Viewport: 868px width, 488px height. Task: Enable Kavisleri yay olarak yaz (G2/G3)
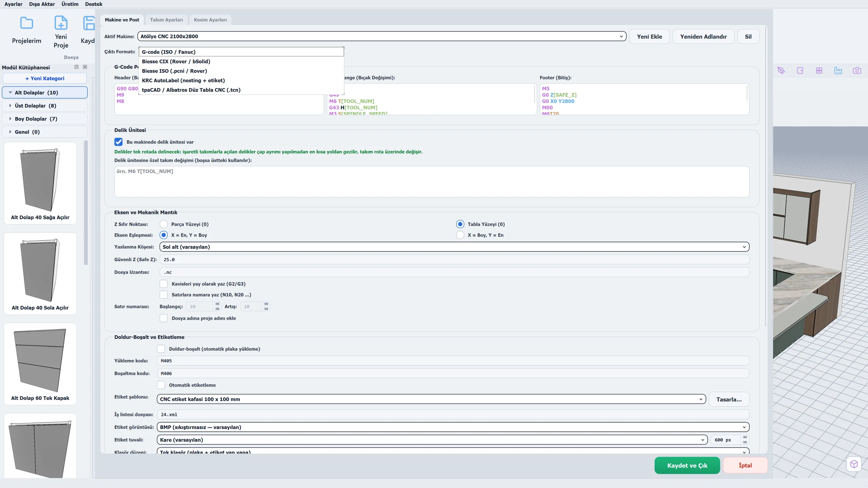coord(163,284)
